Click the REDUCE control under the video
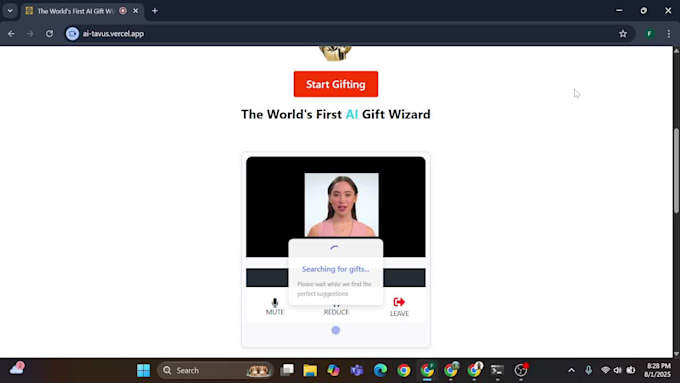The image size is (680, 383). pyautogui.click(x=336, y=311)
